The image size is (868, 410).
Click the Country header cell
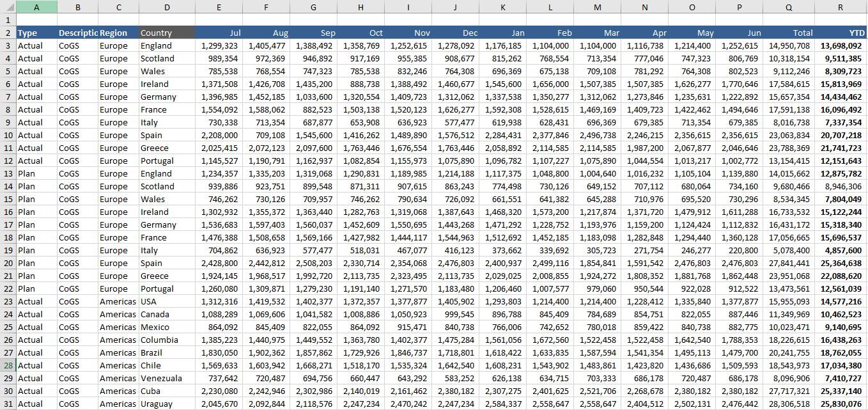[x=167, y=33]
